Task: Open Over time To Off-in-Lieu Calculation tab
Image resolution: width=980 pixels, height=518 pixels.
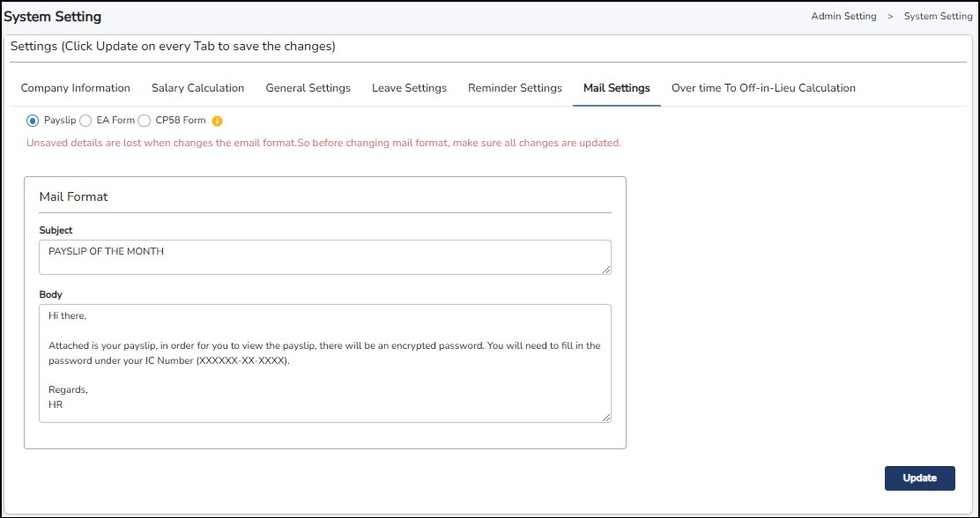Action: point(763,88)
